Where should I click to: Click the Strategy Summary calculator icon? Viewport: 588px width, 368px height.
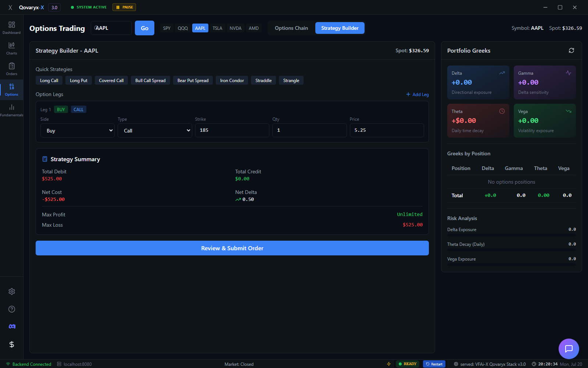[x=45, y=159]
